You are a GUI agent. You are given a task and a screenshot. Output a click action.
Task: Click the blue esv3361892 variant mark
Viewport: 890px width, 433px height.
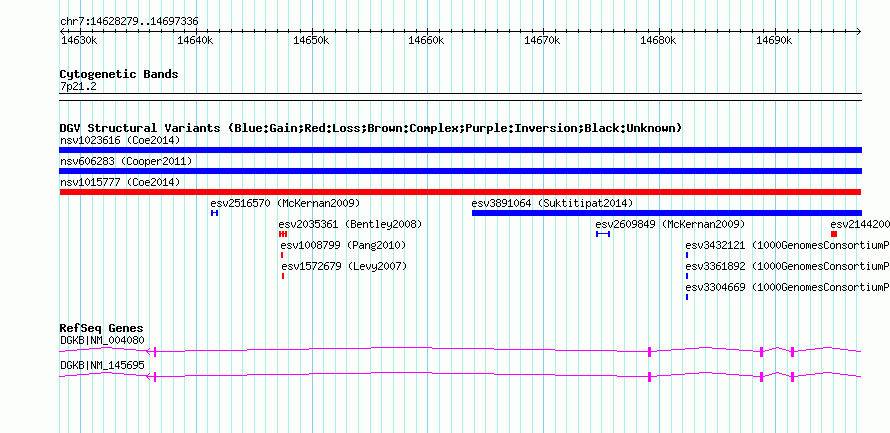687,276
